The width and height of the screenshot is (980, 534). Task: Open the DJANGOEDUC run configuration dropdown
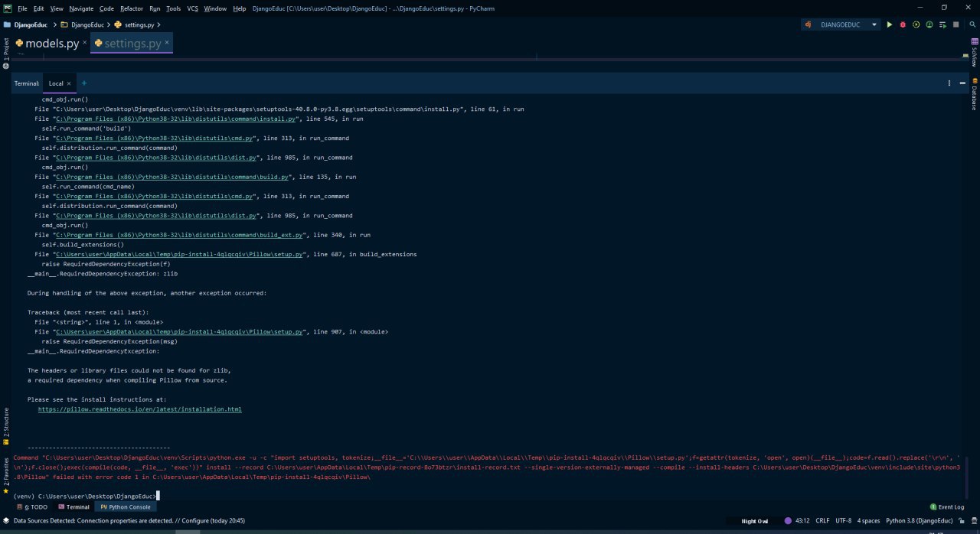click(x=841, y=24)
